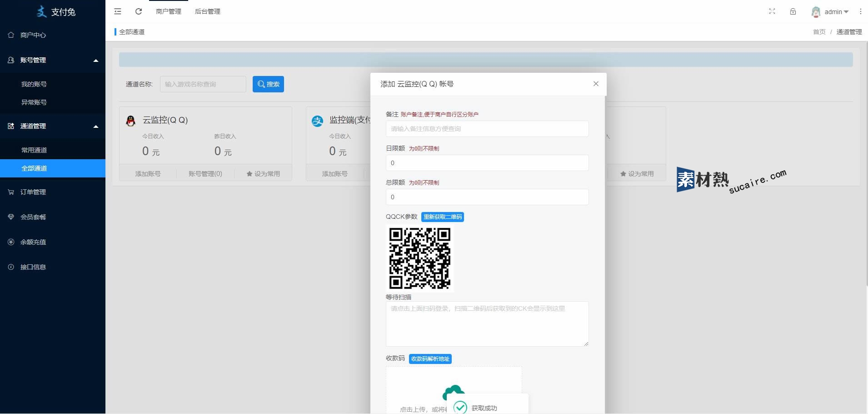Click the 余额充值 yen icon
The image size is (868, 414).
[x=11, y=242]
